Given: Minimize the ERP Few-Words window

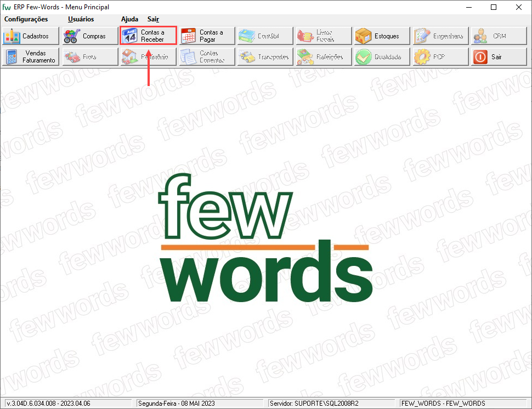Looking at the screenshot, I should (x=469, y=7).
